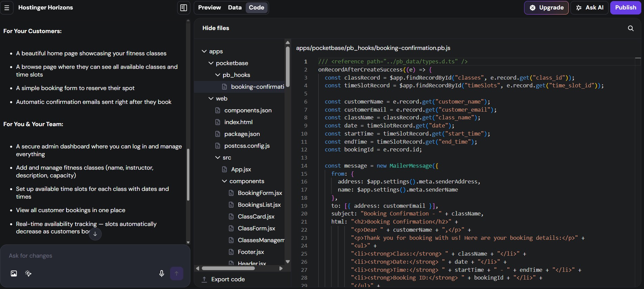Click the file icon beside BookingForm.jsx
The image size is (644, 289).
coord(231,193)
